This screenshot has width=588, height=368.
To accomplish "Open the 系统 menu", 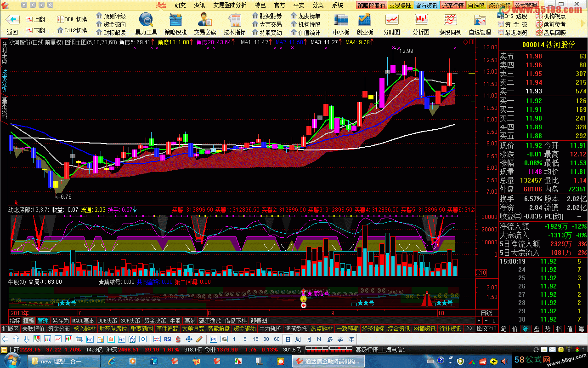I will click(x=338, y=5).
